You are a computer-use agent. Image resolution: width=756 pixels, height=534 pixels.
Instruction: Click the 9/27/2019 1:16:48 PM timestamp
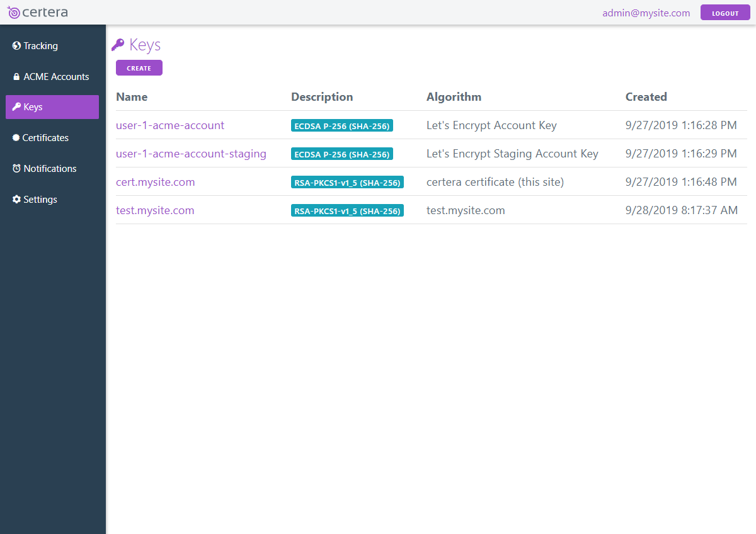(681, 182)
